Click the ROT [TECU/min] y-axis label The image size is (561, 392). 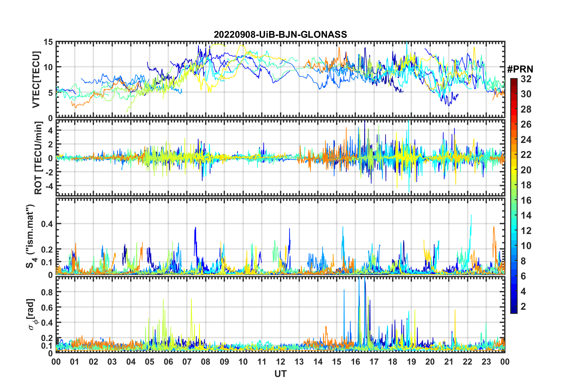38,158
